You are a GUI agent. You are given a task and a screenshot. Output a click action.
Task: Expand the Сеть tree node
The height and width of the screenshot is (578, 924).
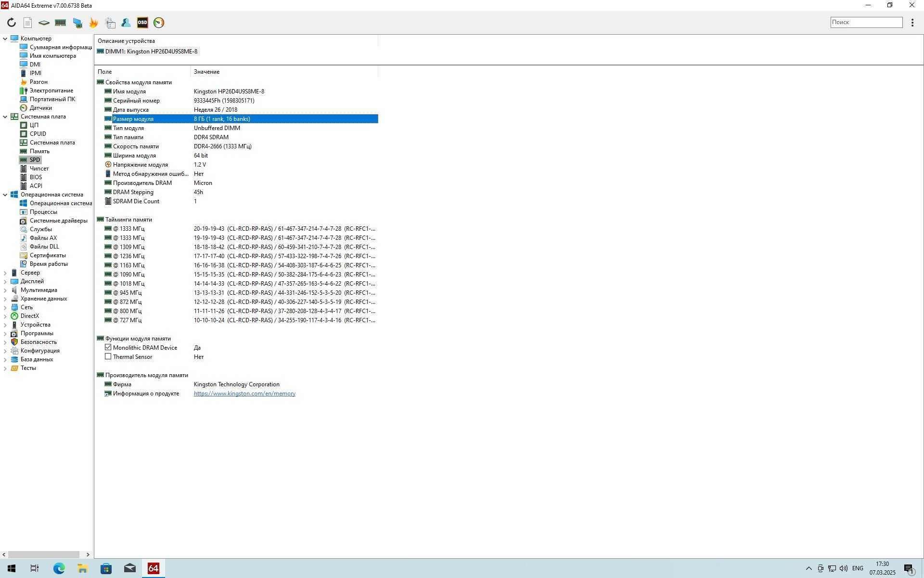point(5,307)
